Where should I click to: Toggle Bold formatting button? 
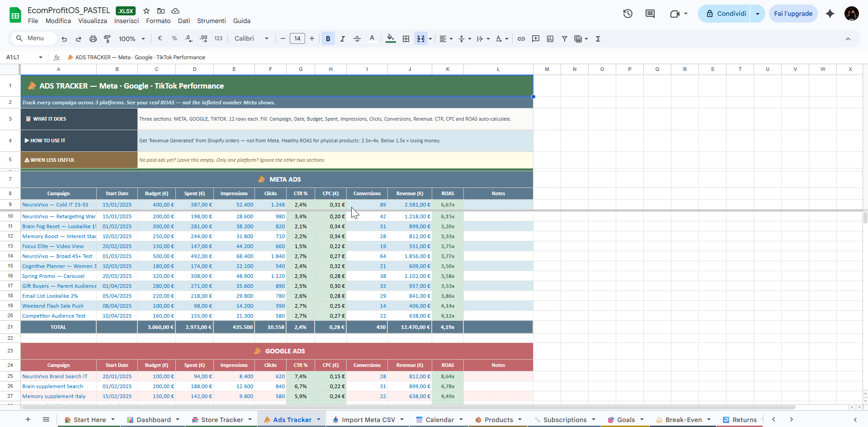coord(328,39)
